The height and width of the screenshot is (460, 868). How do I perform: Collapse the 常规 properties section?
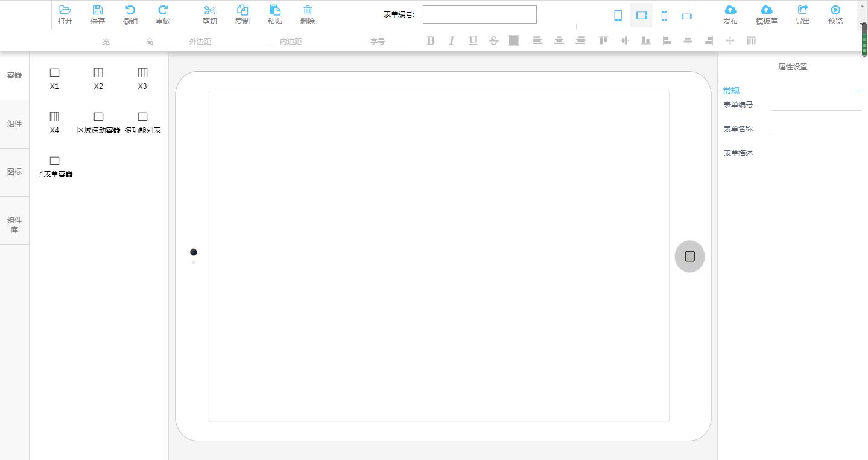point(858,91)
